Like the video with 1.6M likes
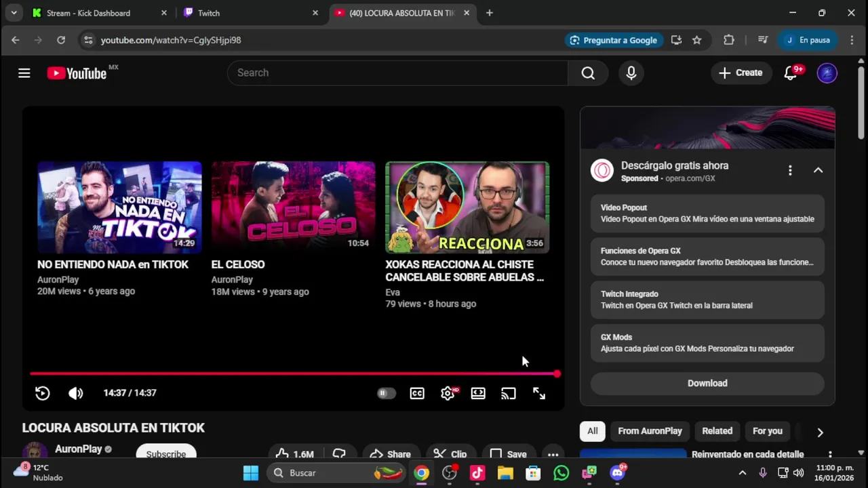 (295, 454)
